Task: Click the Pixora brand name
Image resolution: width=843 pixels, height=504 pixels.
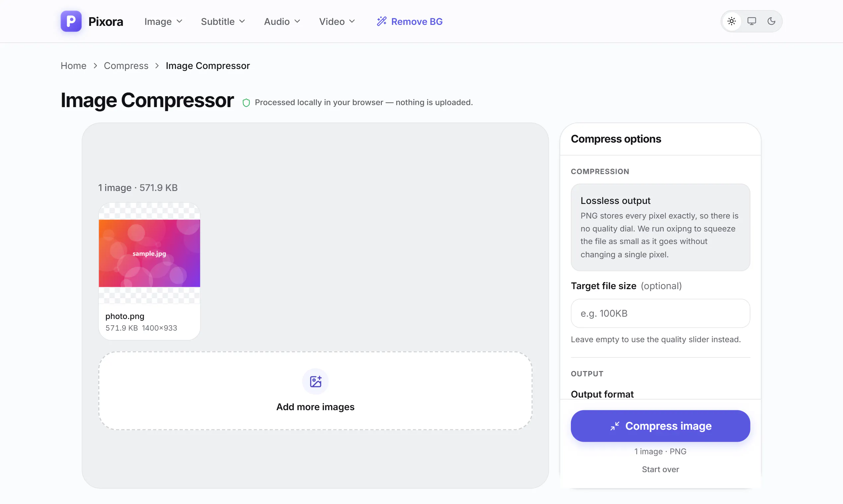Action: point(106,22)
